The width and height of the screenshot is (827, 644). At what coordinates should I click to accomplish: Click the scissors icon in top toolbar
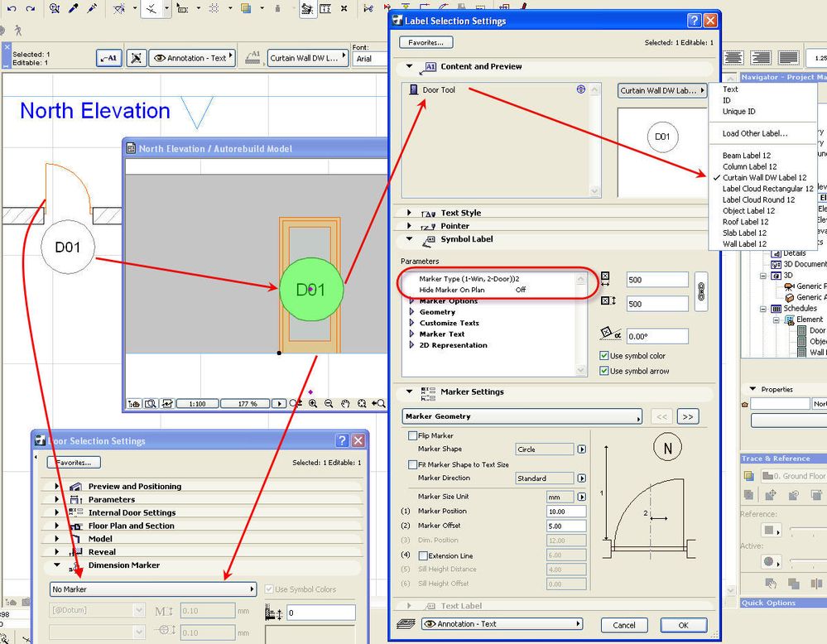click(368, 8)
